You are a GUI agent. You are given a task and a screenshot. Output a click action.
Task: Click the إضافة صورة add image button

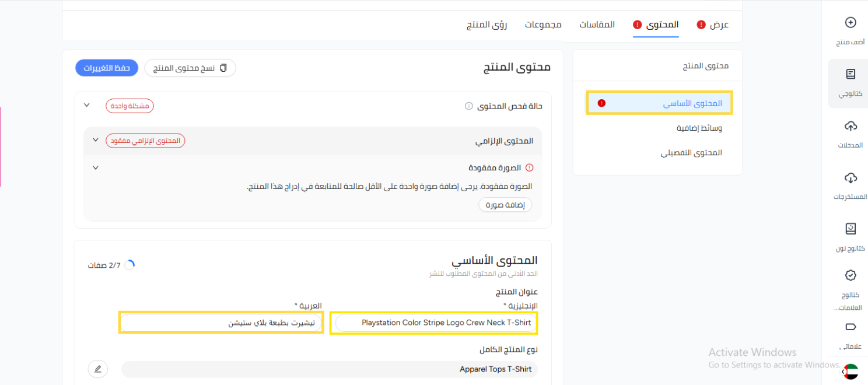tap(505, 205)
